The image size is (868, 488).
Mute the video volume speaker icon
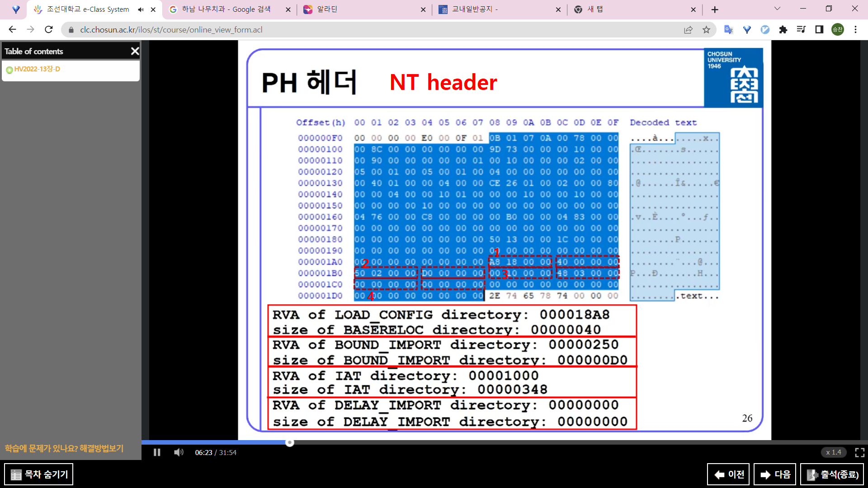(179, 452)
